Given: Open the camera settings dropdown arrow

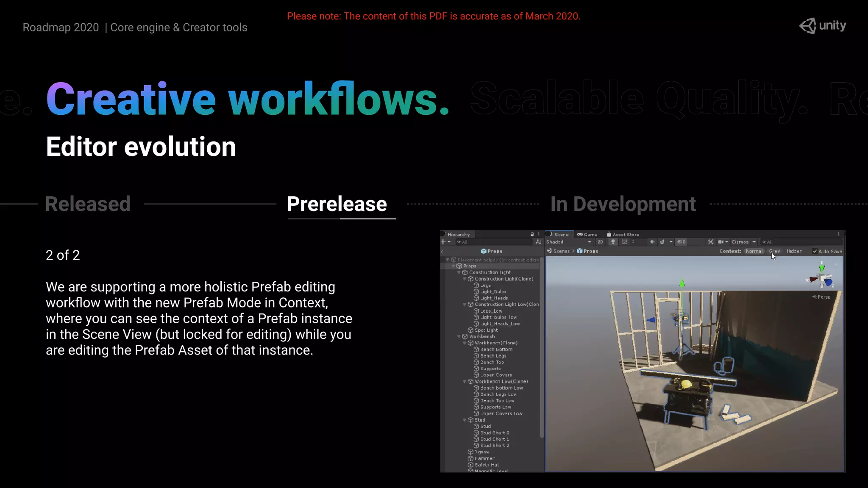Looking at the screenshot, I should [727, 242].
